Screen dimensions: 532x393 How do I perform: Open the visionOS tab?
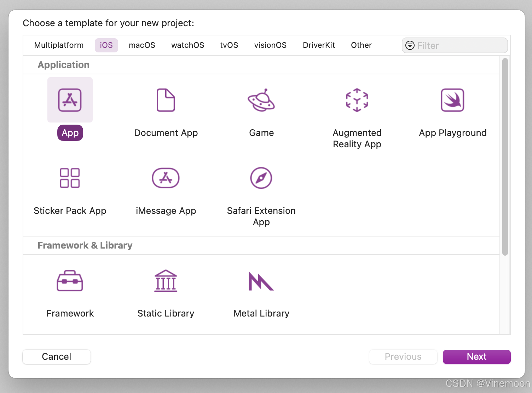coord(271,45)
